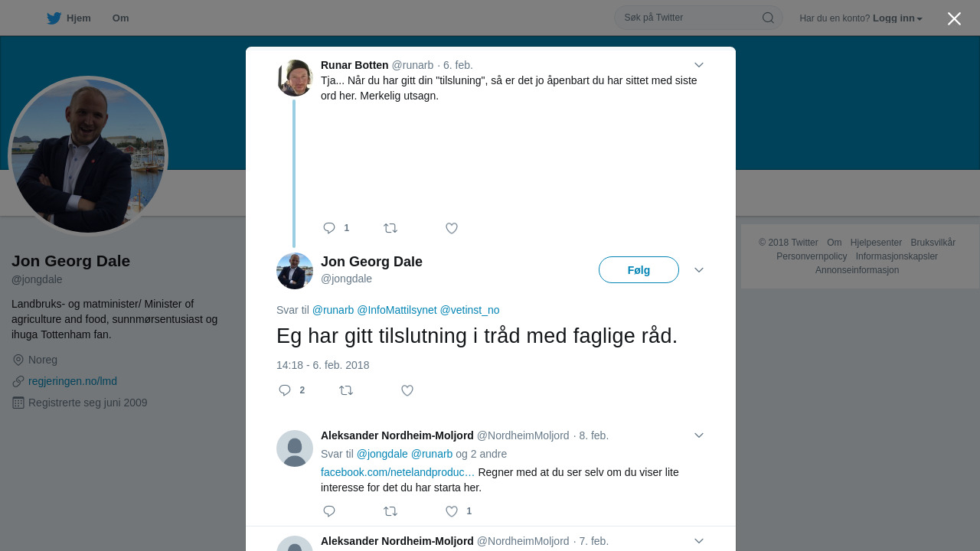Like Jon Georg Dale's main tweet
980x551 pixels.
point(407,390)
